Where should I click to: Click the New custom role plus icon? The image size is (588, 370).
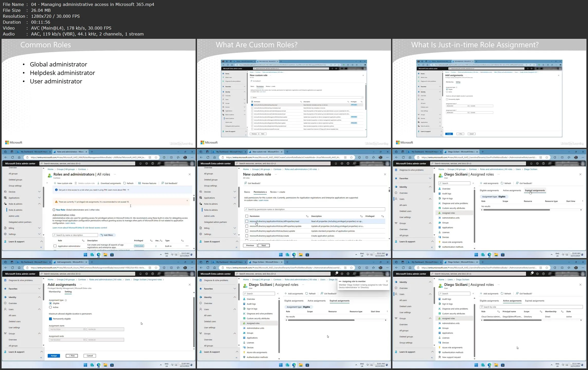[55, 183]
